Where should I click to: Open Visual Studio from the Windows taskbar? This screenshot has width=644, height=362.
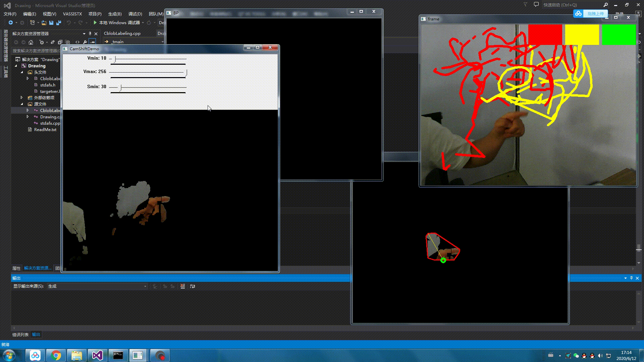97,355
